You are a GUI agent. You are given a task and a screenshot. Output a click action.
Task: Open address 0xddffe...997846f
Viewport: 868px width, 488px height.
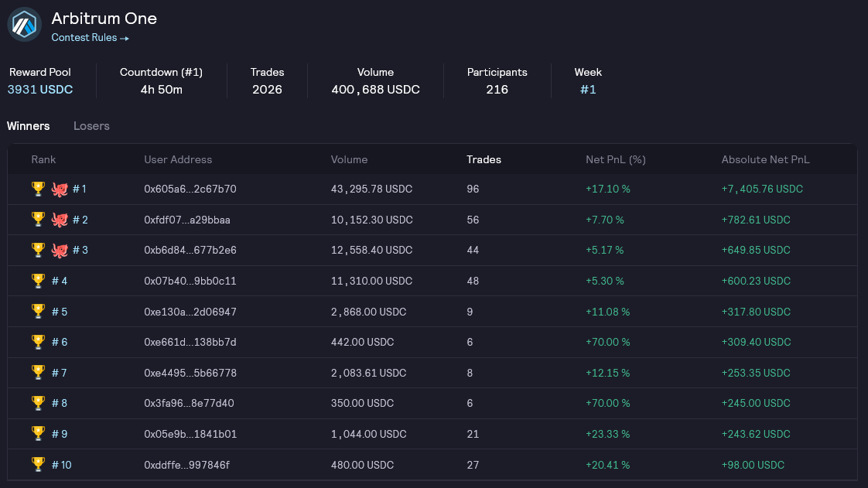point(186,466)
